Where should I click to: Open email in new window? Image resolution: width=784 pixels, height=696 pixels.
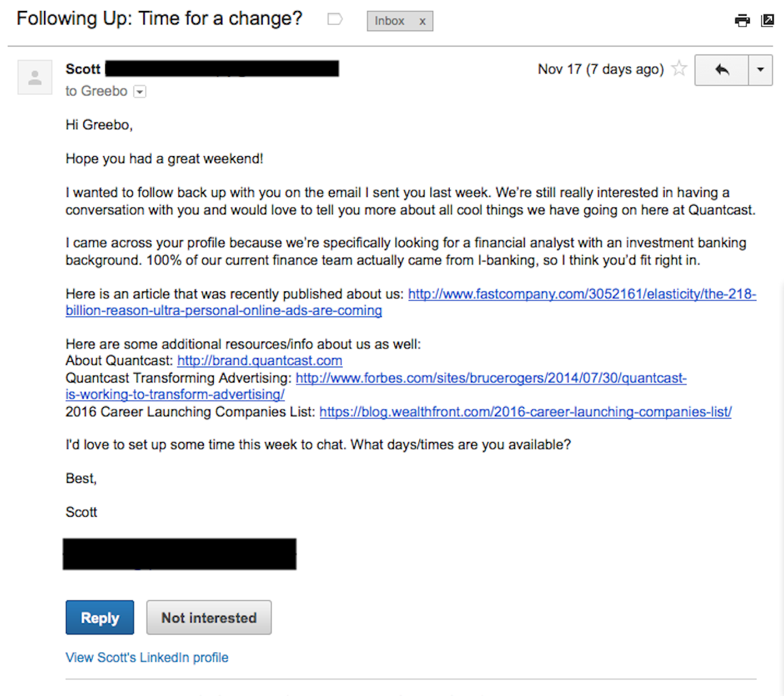767,21
